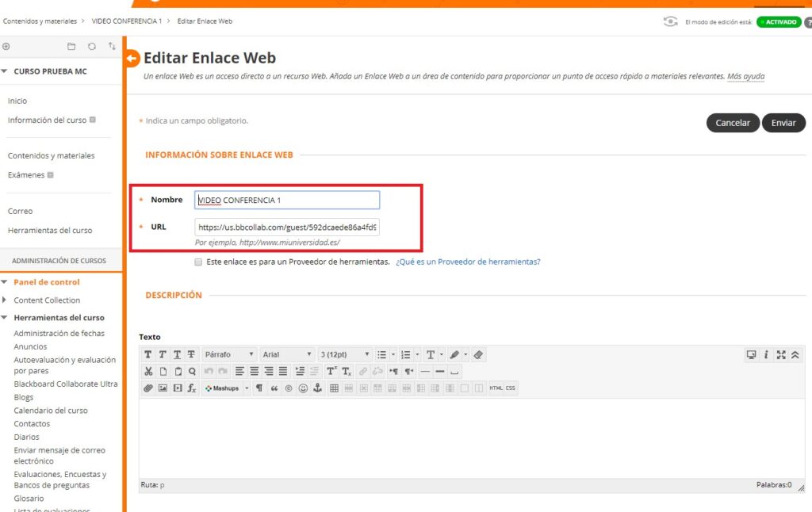Check the Proveedor de herramientas checkbox

pyautogui.click(x=197, y=262)
